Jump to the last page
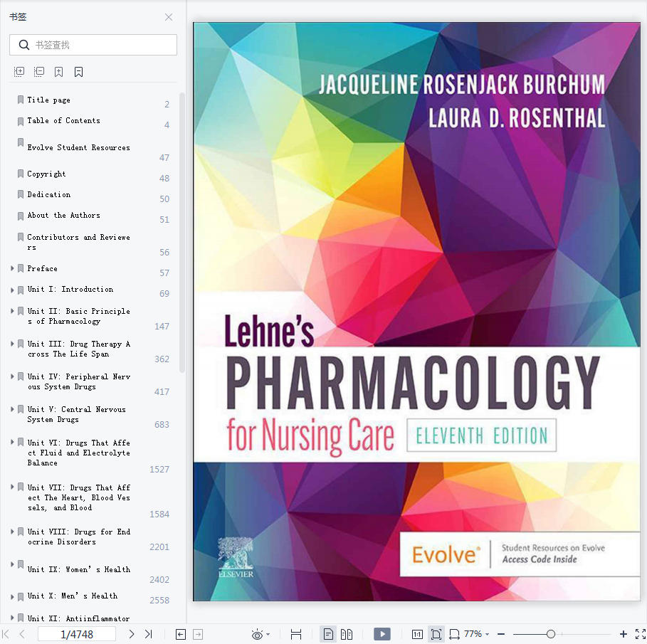The width and height of the screenshot is (647, 644). pos(149,634)
